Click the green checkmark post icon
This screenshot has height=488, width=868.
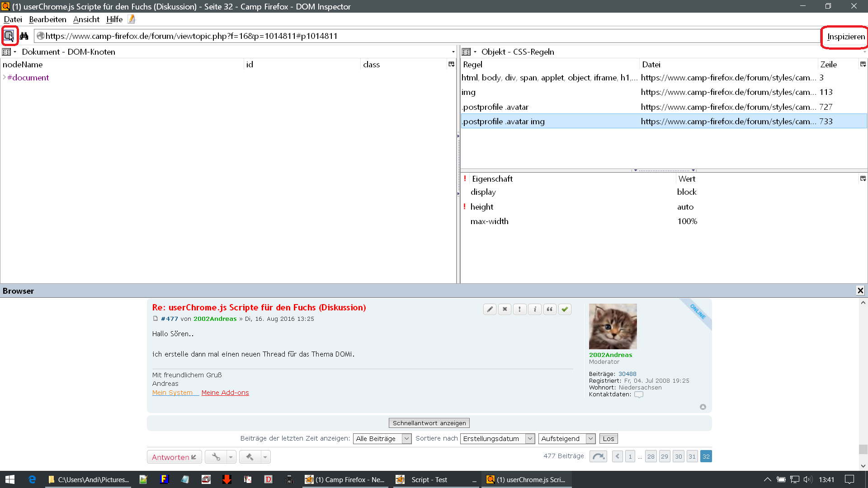click(565, 310)
